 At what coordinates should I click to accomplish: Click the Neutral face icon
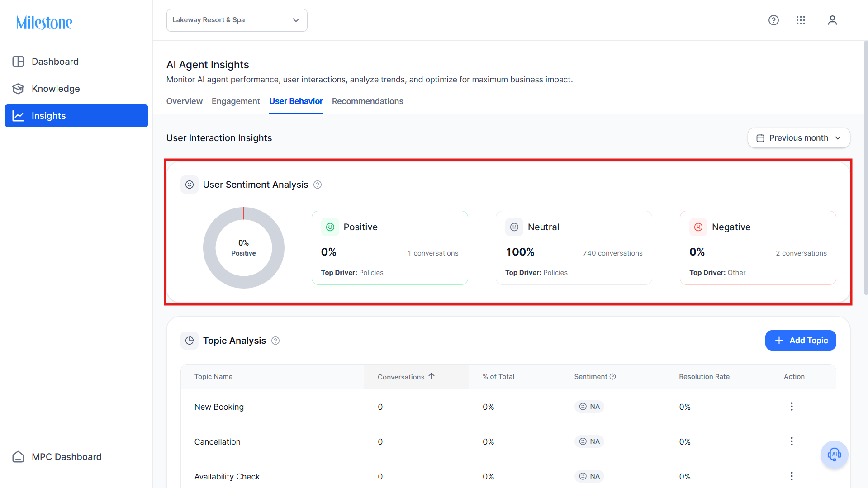(x=514, y=227)
